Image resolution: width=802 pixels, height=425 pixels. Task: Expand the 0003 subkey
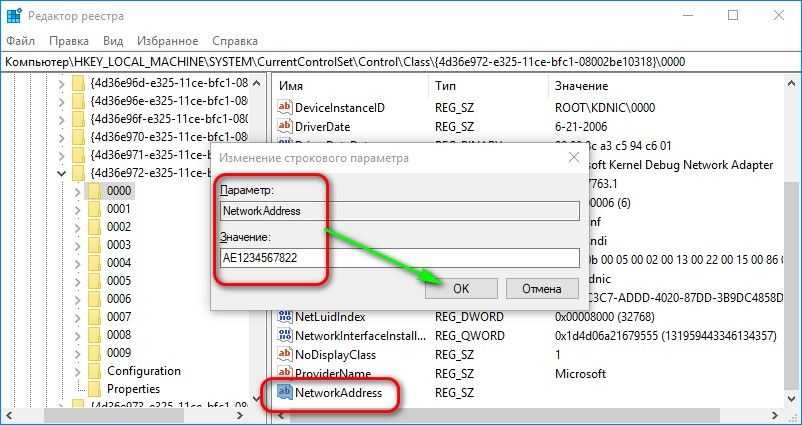click(77, 245)
